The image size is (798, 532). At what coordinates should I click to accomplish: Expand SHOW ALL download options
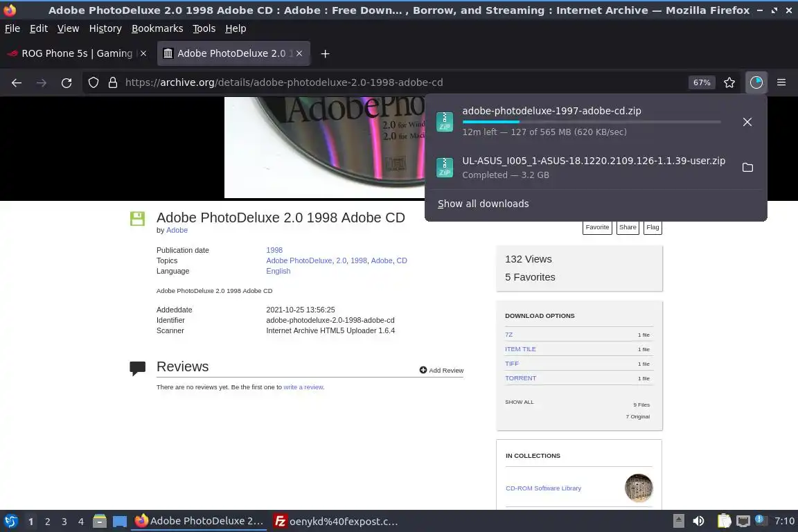[519, 402]
